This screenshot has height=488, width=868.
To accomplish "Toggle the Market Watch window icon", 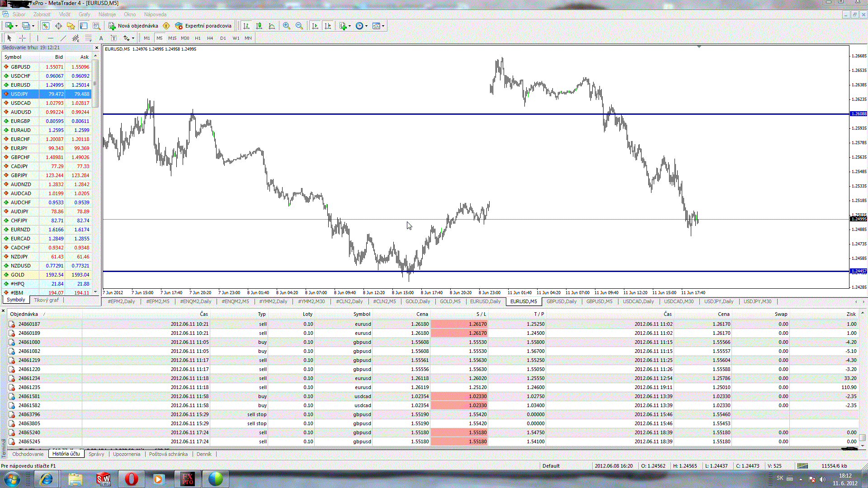I will (x=46, y=26).
